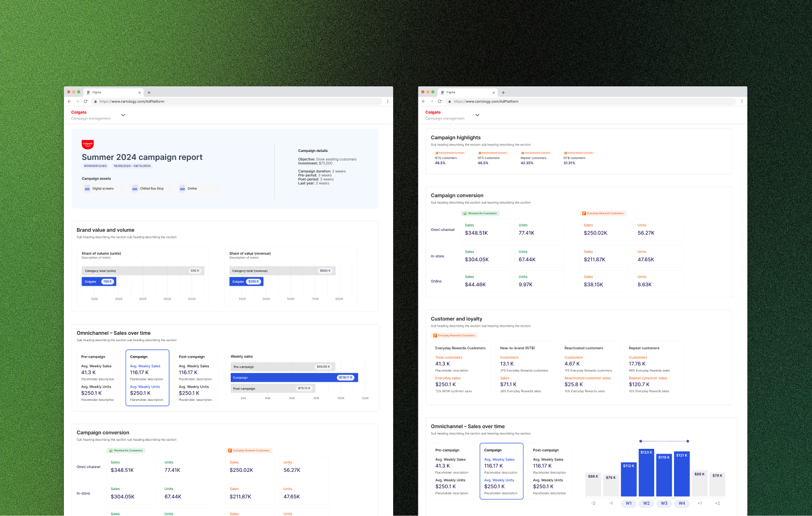Click the back arrow in the right browser window
812x516 pixels.
tap(424, 101)
